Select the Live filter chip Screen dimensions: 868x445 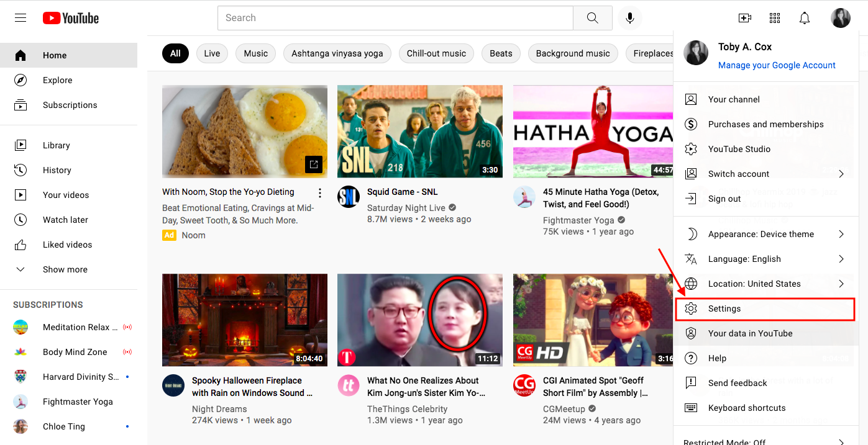pos(212,53)
